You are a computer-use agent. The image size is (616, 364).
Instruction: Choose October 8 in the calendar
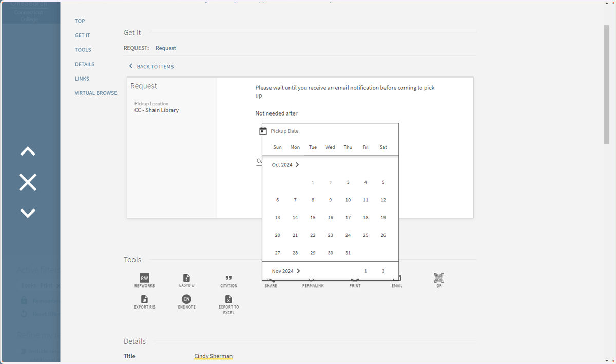point(313,200)
